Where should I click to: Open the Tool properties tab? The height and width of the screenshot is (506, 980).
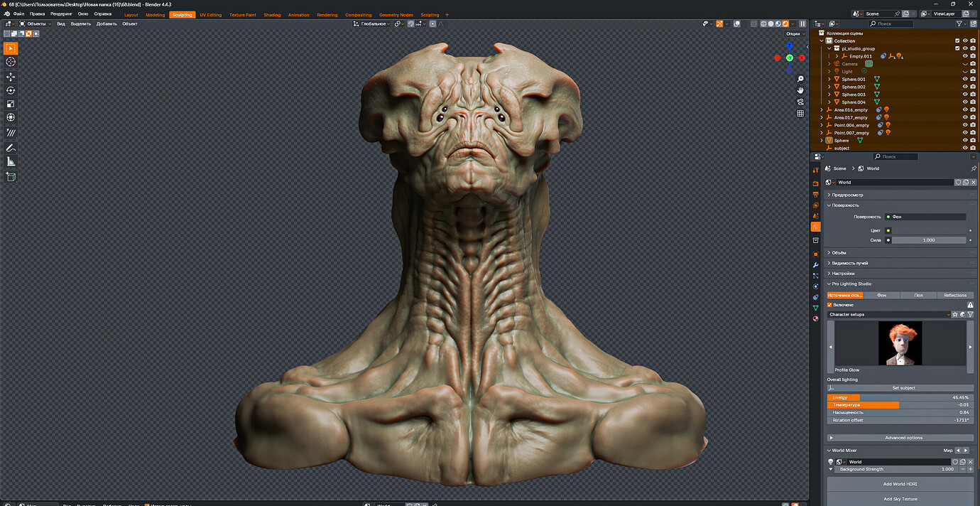click(816, 170)
